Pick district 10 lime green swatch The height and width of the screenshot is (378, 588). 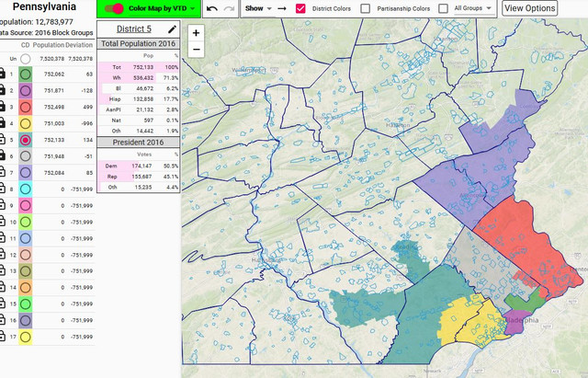[x=26, y=222]
